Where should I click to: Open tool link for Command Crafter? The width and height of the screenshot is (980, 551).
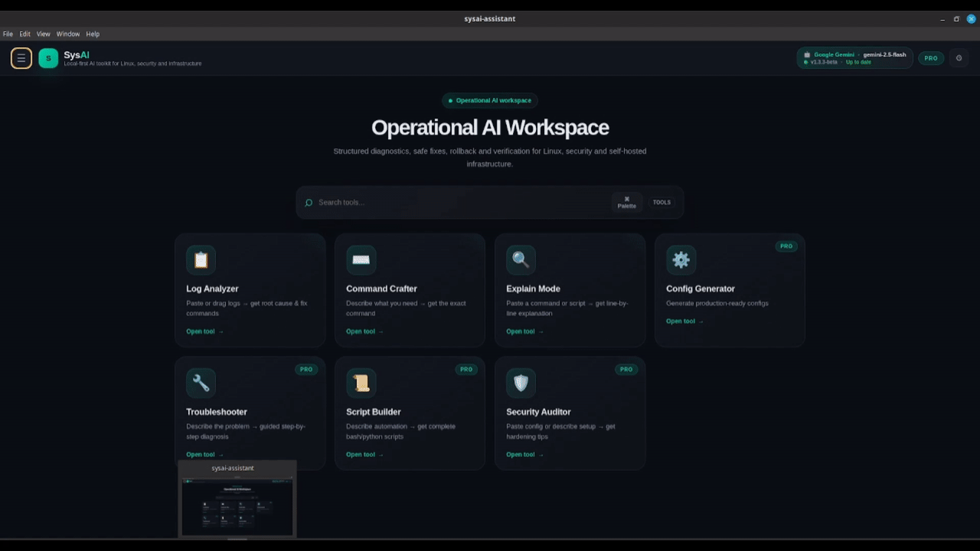click(364, 331)
